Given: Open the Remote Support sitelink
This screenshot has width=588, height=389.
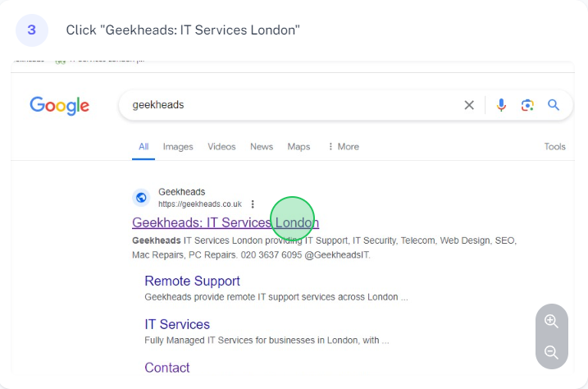Looking at the screenshot, I should [x=192, y=281].
